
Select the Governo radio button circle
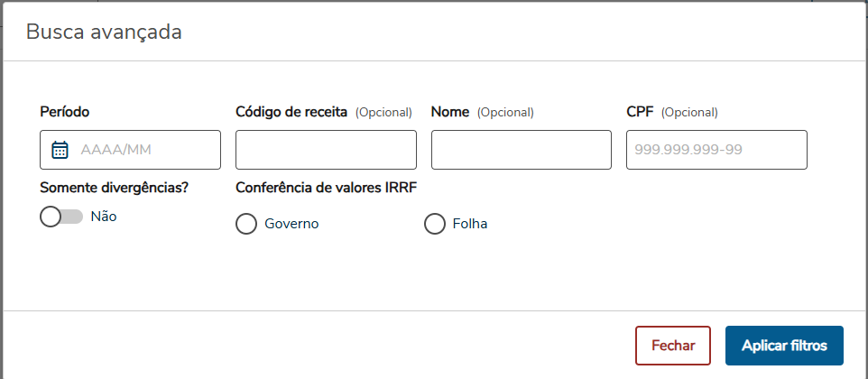click(246, 224)
